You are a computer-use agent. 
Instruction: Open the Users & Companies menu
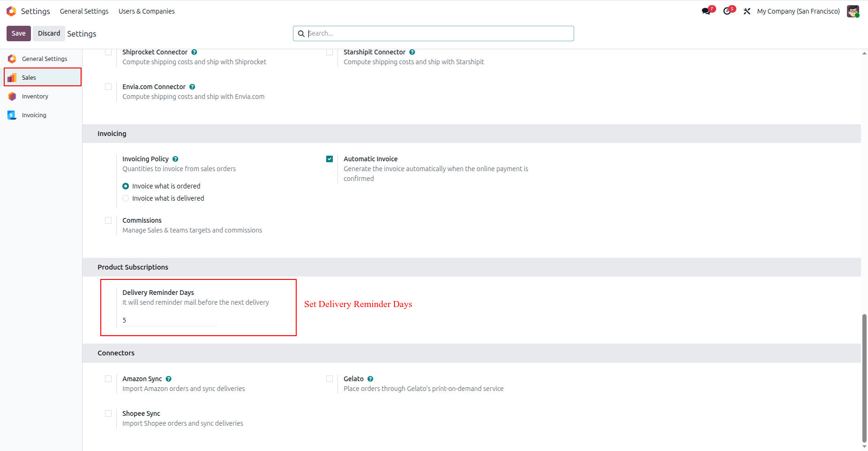[x=147, y=11]
